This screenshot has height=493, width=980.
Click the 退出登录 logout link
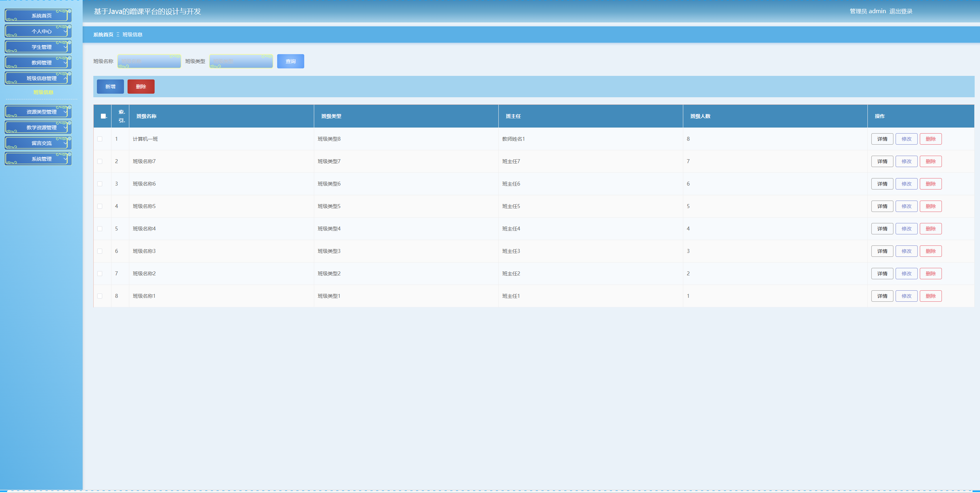pos(901,11)
